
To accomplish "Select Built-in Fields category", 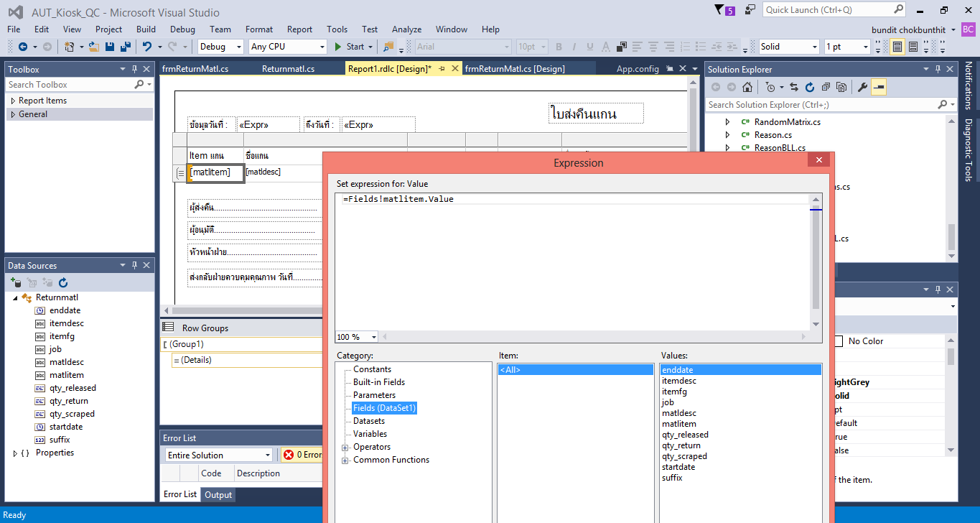I will point(379,382).
